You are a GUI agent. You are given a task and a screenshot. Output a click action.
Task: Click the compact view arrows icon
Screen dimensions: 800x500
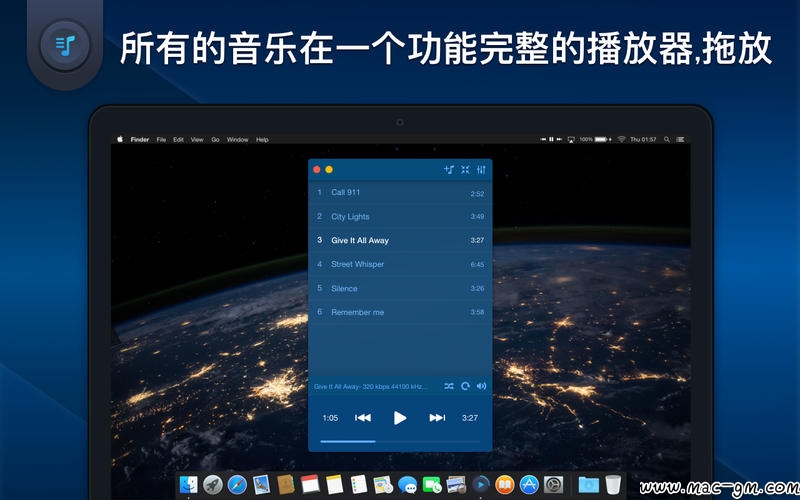[x=465, y=169]
